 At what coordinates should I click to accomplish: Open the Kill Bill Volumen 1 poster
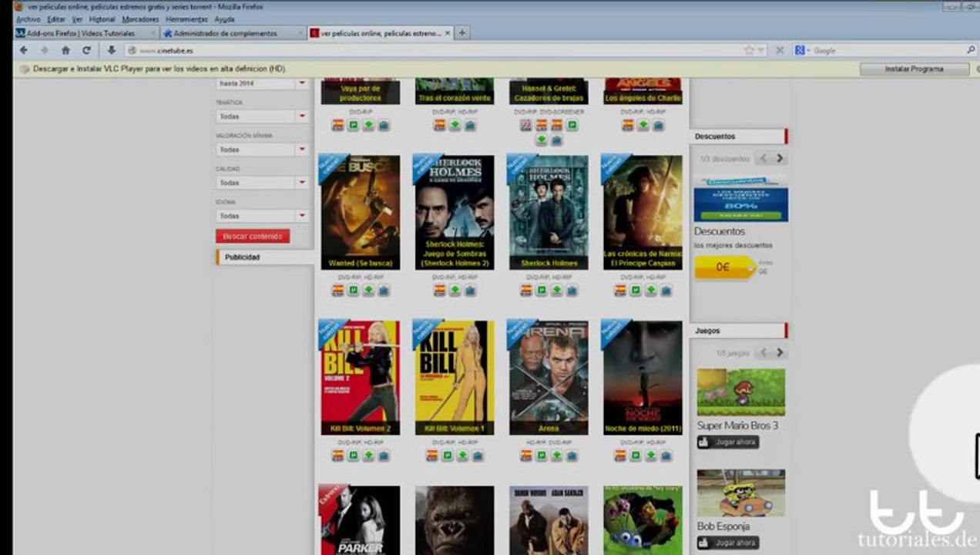[453, 377]
